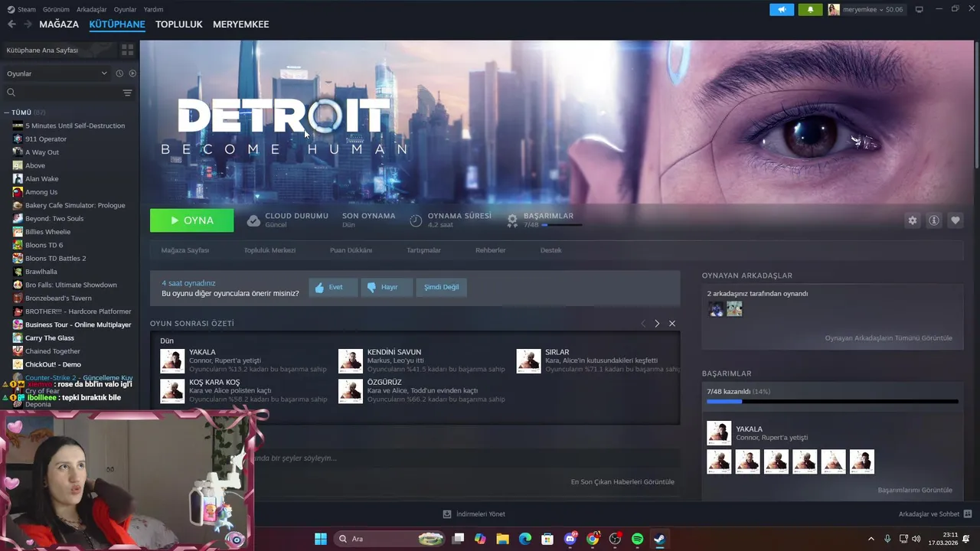Viewport: 980px width, 551px height.
Task: Show previous post-game summary page arrow
Action: [643, 324]
